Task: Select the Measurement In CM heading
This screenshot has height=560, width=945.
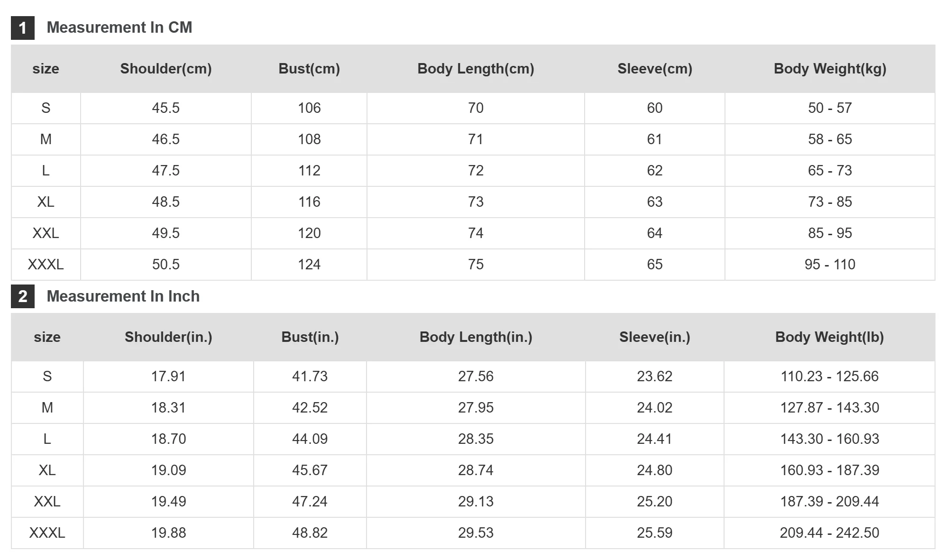Action: click(x=119, y=28)
